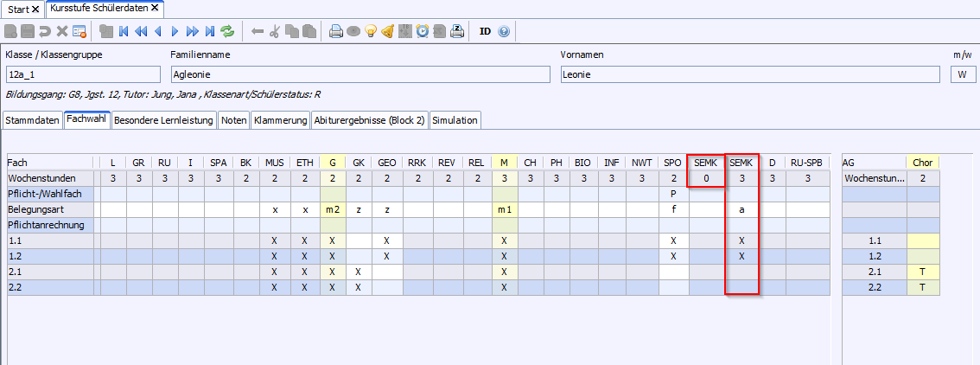Select the Abiturergebnisse (Block 2) tab
The height and width of the screenshot is (365, 980).
(369, 120)
